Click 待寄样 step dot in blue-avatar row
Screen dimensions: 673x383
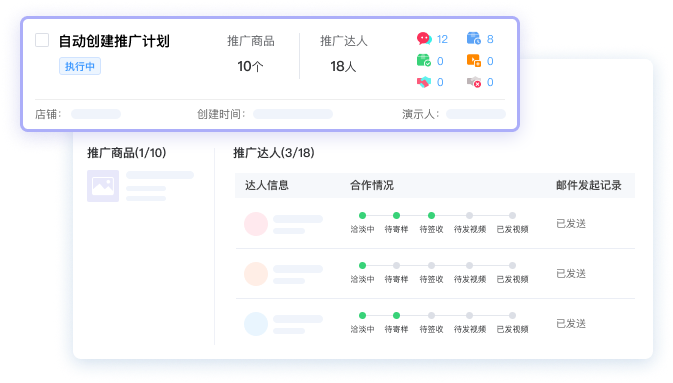(396, 316)
